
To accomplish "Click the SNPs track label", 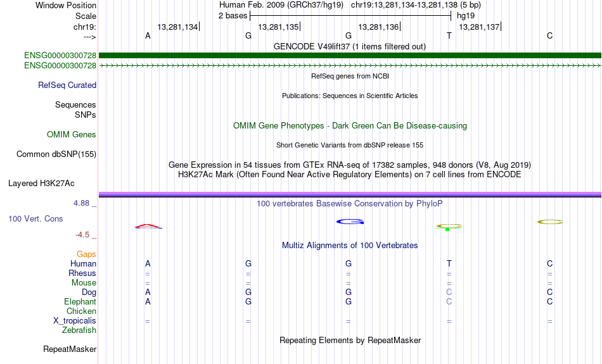I will click(86, 115).
